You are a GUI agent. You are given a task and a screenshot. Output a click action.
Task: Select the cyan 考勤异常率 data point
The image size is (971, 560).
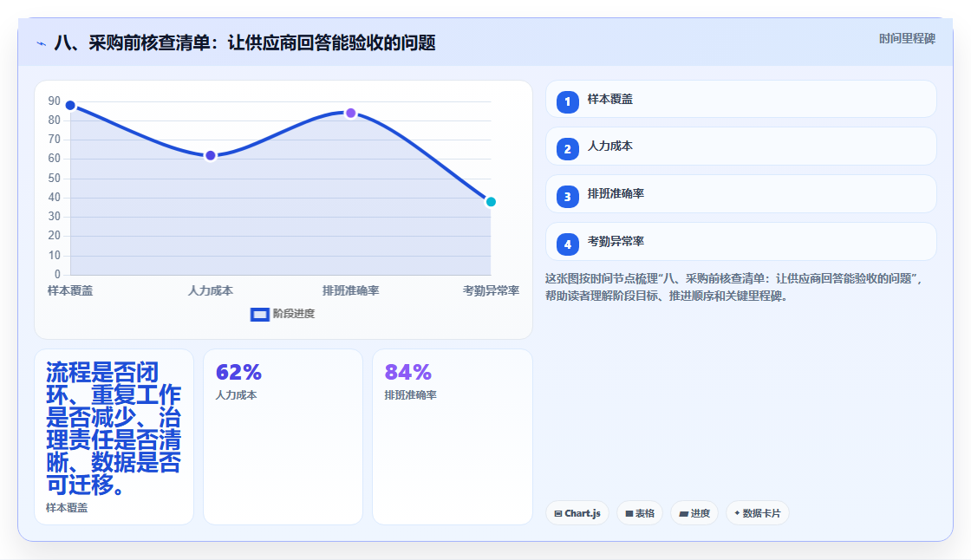pos(491,202)
